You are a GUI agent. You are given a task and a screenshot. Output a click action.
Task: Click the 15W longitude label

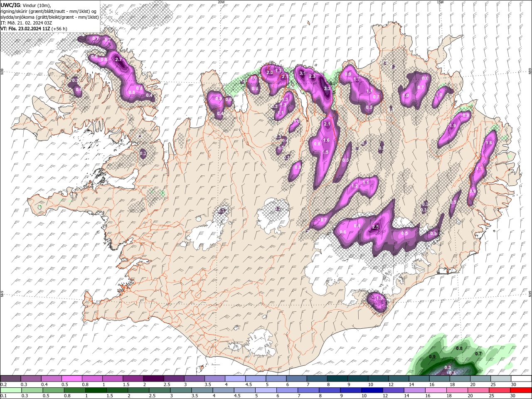(440, 2)
